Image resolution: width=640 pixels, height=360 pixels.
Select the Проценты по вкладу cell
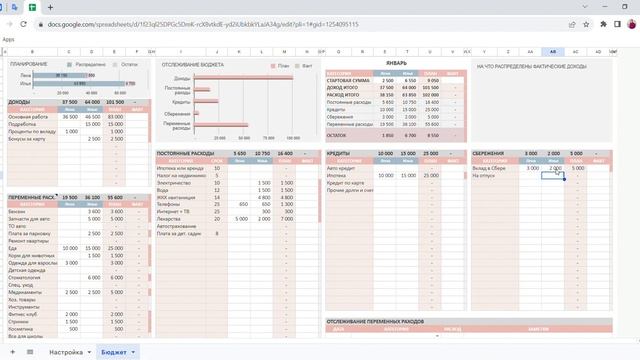32,131
